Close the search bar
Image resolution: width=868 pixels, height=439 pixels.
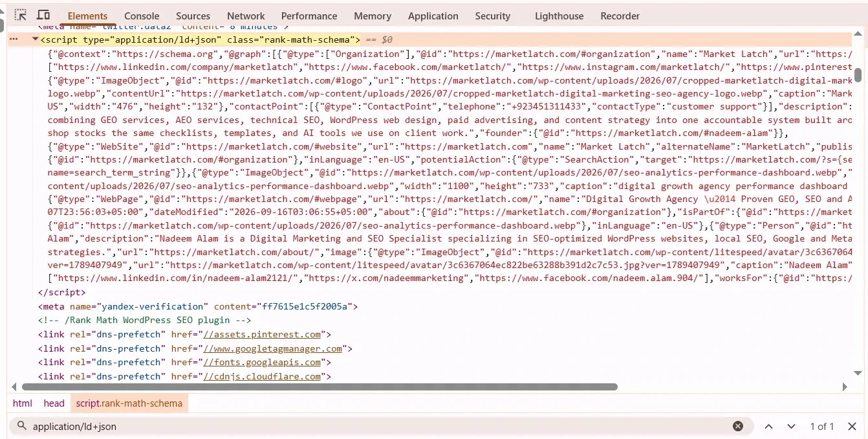(852, 426)
